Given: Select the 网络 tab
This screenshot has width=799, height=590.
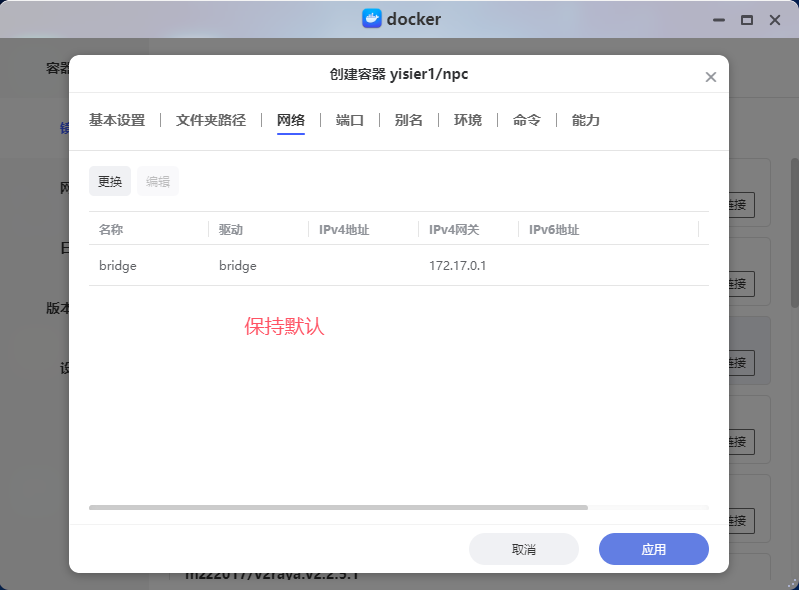Looking at the screenshot, I should [x=291, y=120].
